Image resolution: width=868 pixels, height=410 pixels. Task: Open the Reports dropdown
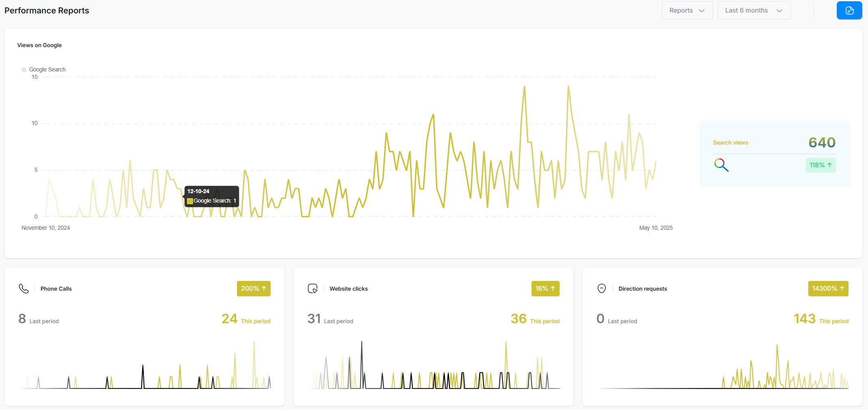[687, 11]
